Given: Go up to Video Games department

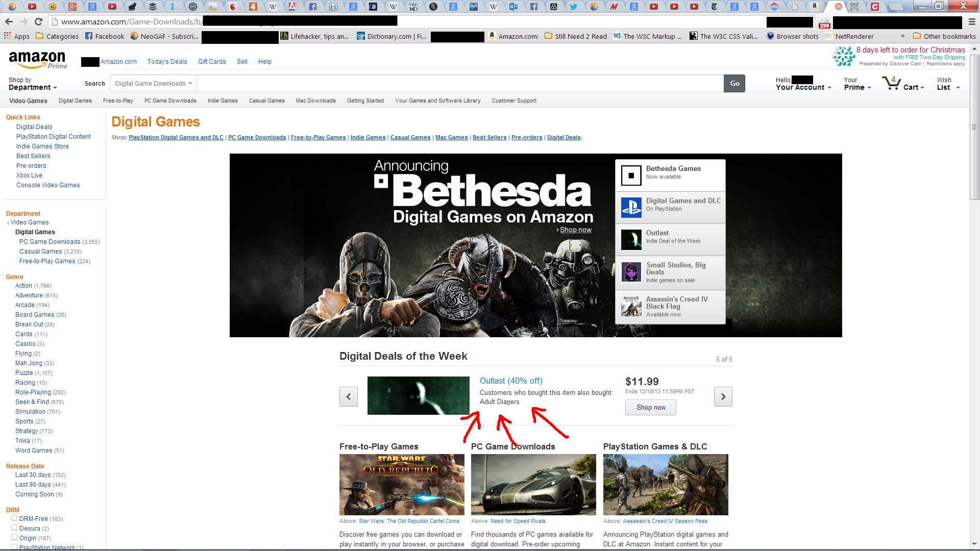Looking at the screenshot, I should [30, 222].
